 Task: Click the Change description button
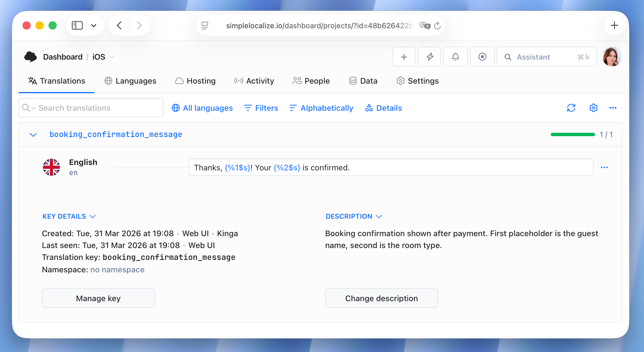tap(381, 298)
